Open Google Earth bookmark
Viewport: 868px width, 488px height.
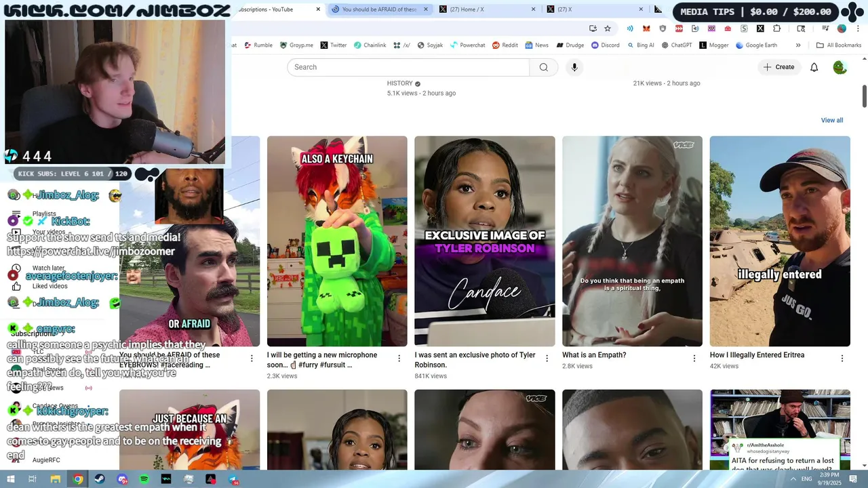755,45
